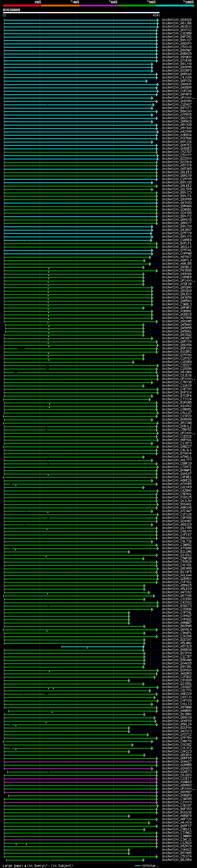197x868 pixels.
Task: Click the UniRef100_C0PC84 label
Action: click(176, 91)
